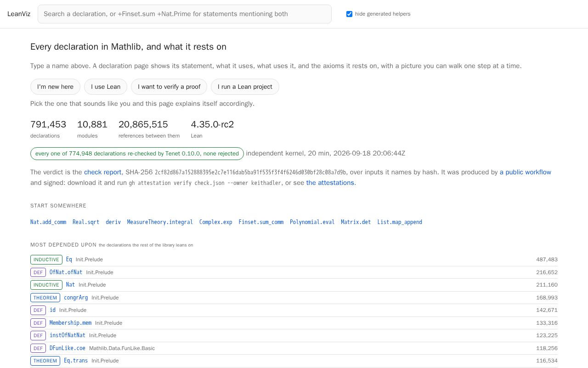Screen dimensions: 588x368
Task: Open List.map_append declaration
Action: click(400, 222)
